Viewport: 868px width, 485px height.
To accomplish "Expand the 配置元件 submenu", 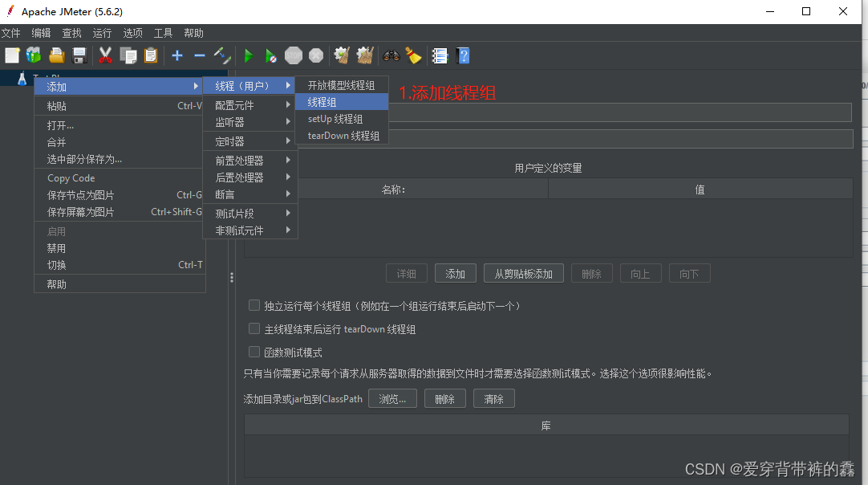I will 250,104.
